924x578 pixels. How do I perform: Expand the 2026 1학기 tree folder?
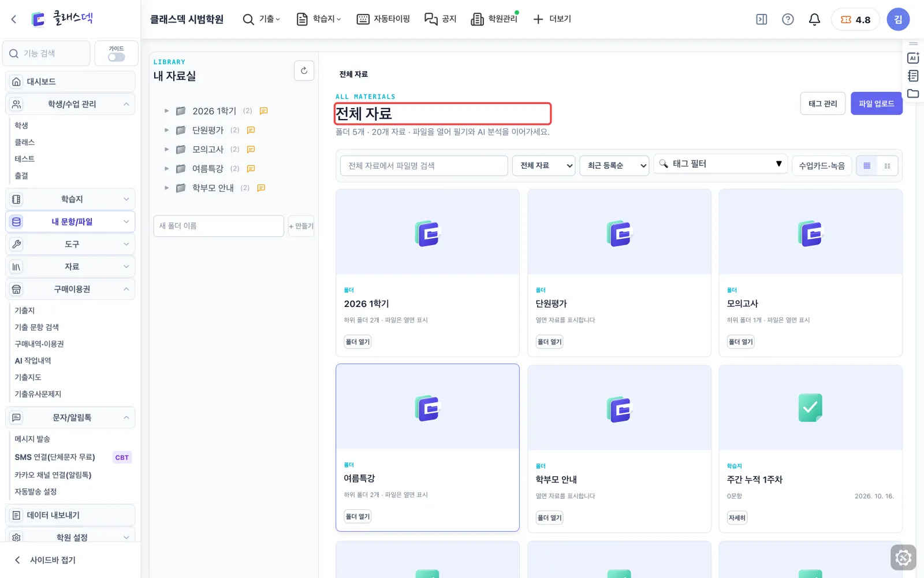click(x=167, y=111)
